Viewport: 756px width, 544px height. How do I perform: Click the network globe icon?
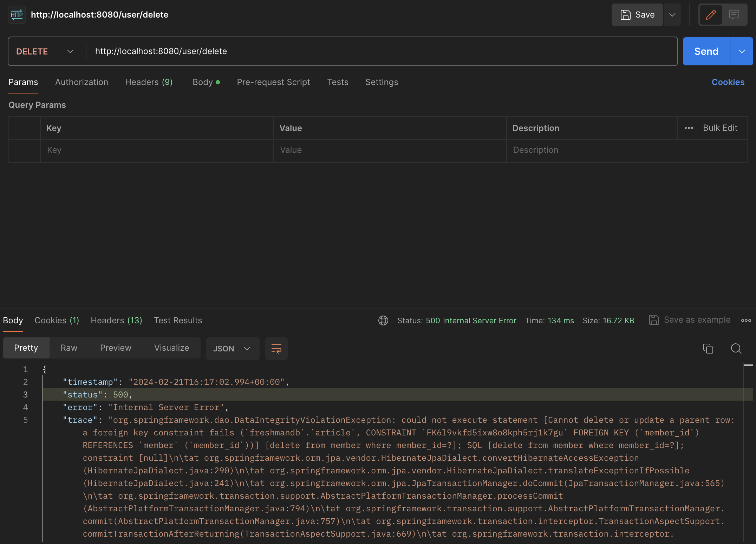383,320
